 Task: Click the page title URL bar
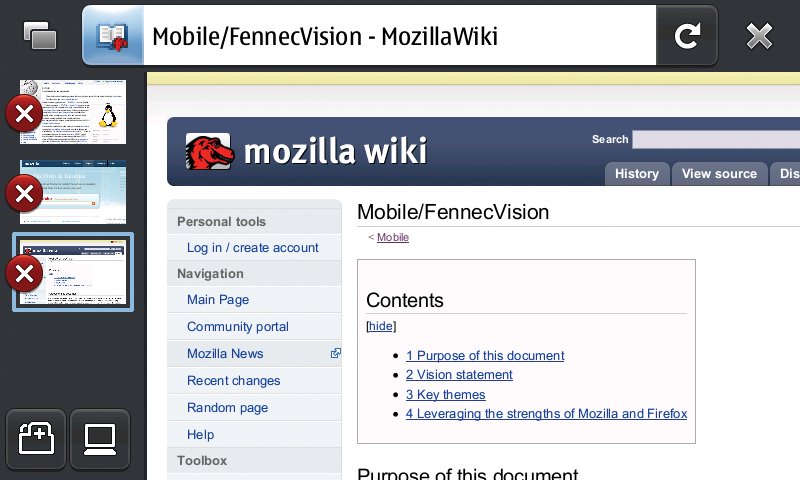[400, 36]
